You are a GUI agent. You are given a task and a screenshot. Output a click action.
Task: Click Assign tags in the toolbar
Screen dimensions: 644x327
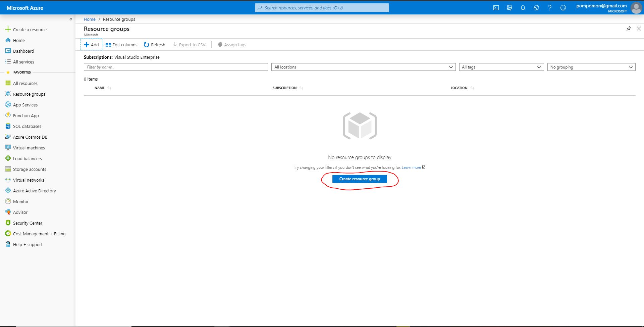232,45
